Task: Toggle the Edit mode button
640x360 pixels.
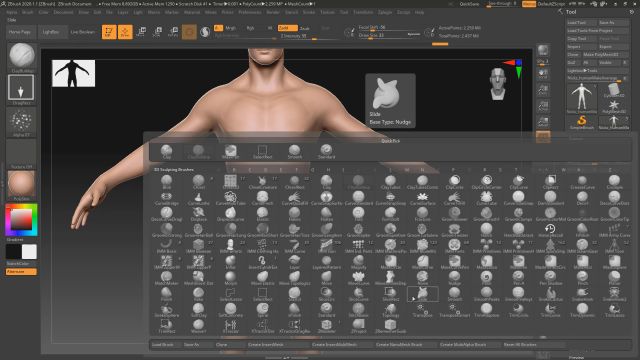Action: (109, 32)
